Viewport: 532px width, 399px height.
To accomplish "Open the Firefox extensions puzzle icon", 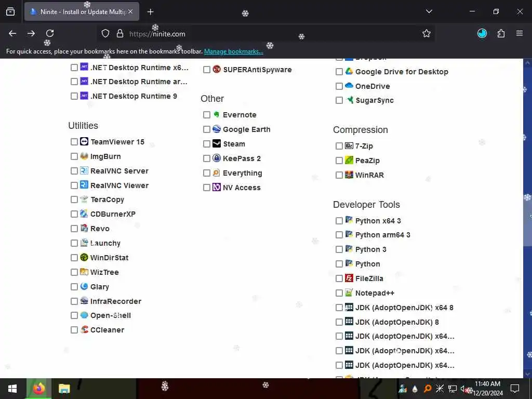I will [x=501, y=33].
